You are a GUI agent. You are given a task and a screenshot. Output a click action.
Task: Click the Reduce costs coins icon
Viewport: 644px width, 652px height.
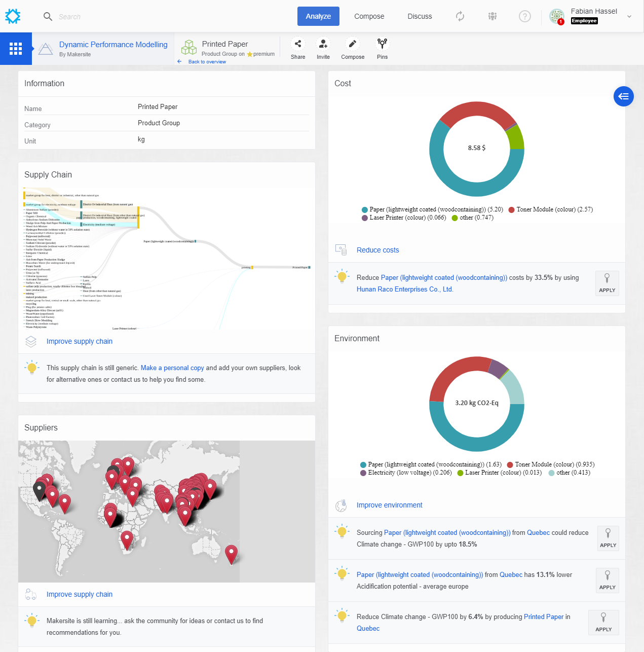[341, 249]
